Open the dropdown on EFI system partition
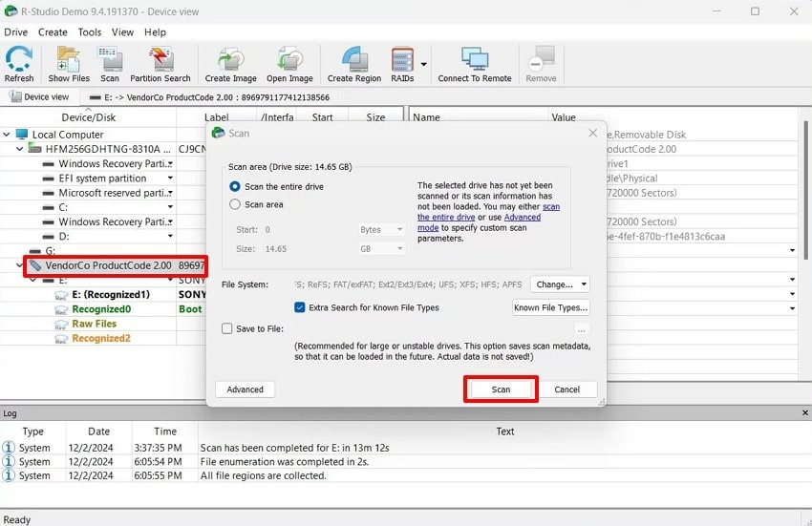This screenshot has height=526, width=812. click(x=170, y=179)
